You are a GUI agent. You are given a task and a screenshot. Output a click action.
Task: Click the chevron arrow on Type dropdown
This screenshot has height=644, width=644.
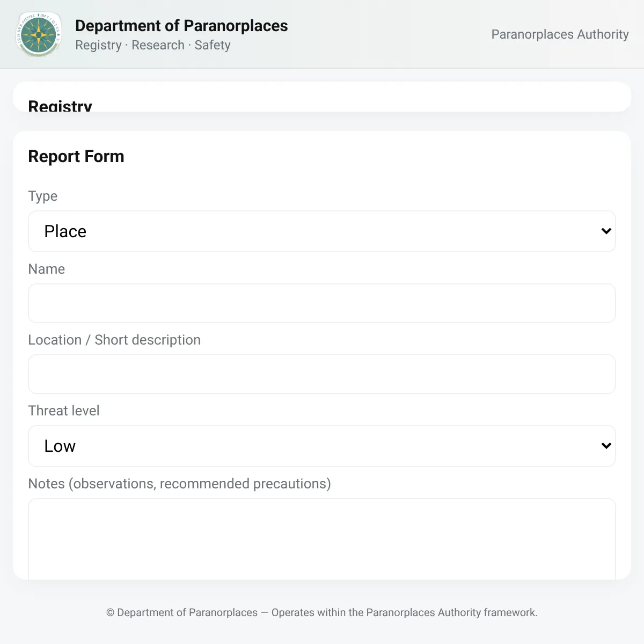606,231
